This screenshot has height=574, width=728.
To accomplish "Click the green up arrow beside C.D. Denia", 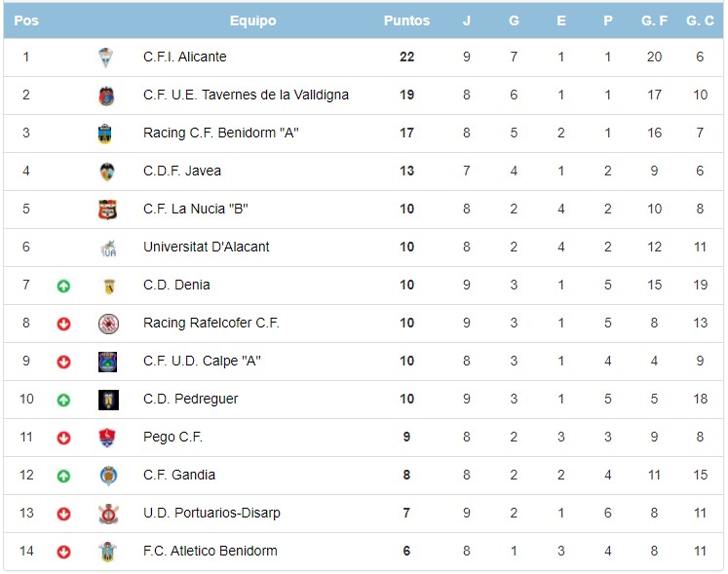I will click(x=63, y=286).
